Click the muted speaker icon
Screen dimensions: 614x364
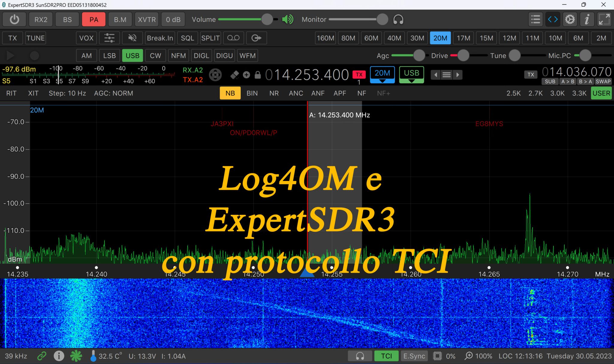pos(132,38)
